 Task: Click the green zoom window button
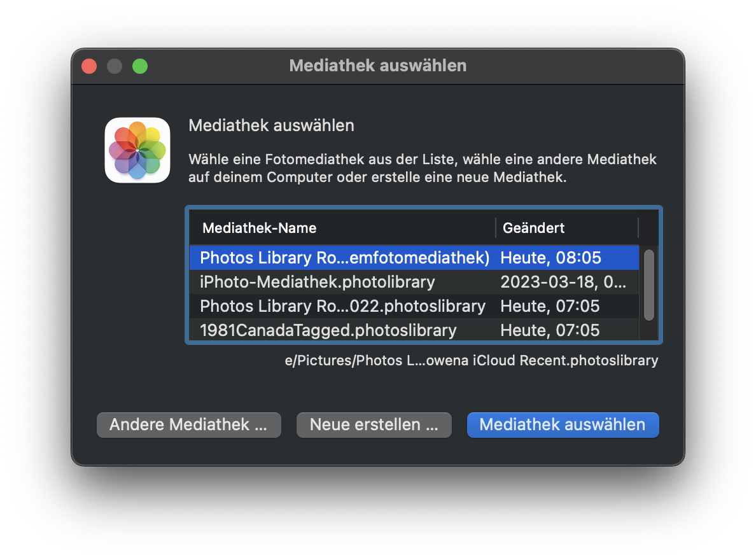[140, 66]
